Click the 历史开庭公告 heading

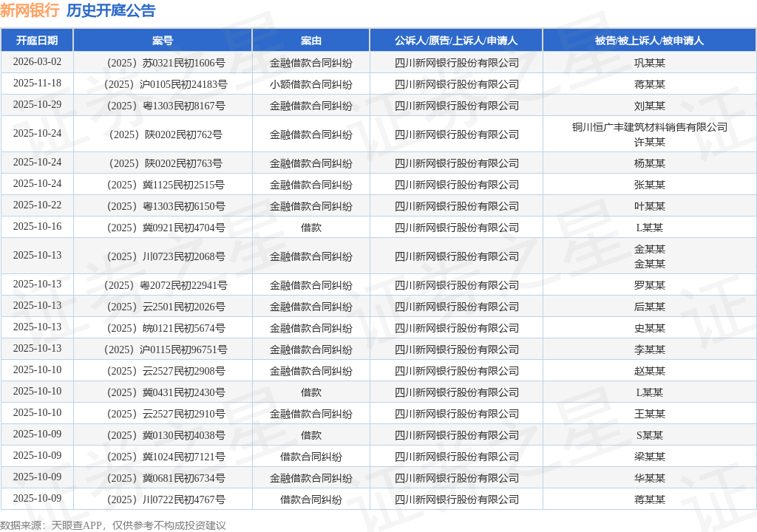click(x=111, y=10)
